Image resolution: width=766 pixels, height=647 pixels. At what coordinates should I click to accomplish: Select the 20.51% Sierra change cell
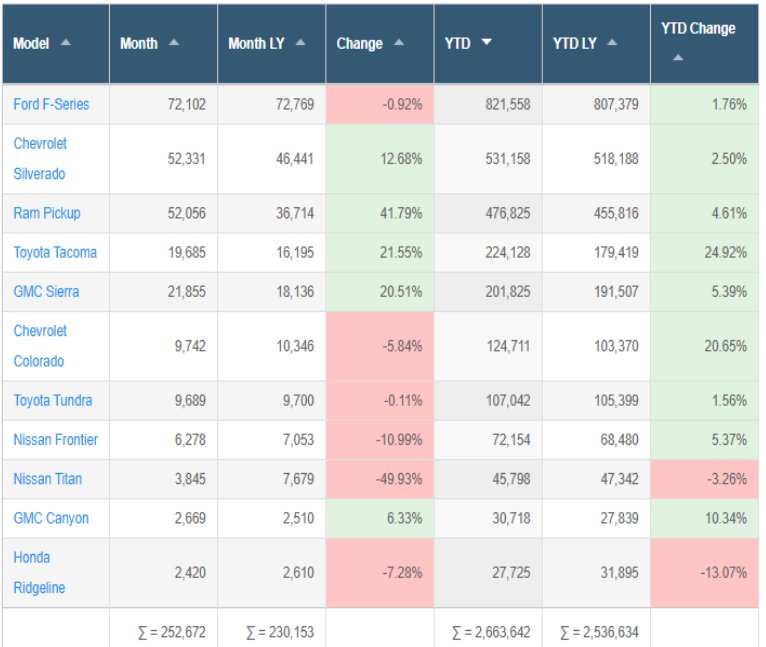(x=380, y=292)
